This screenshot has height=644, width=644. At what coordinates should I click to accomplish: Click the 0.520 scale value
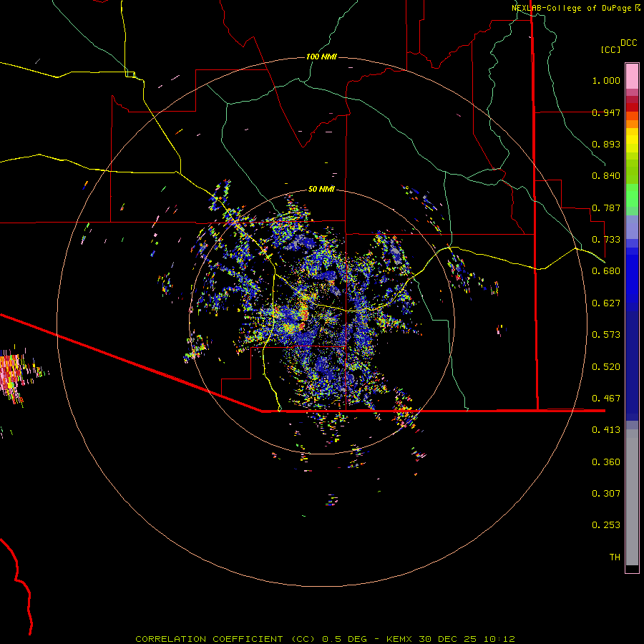click(x=606, y=367)
